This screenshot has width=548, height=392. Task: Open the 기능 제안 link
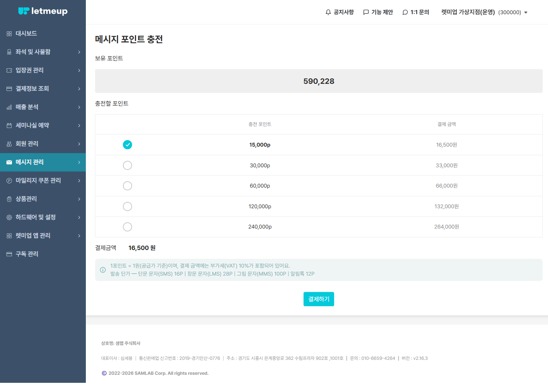click(378, 12)
